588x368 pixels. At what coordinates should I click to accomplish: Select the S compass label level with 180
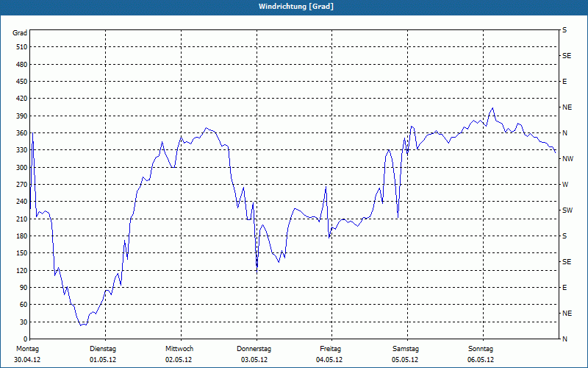click(564, 236)
